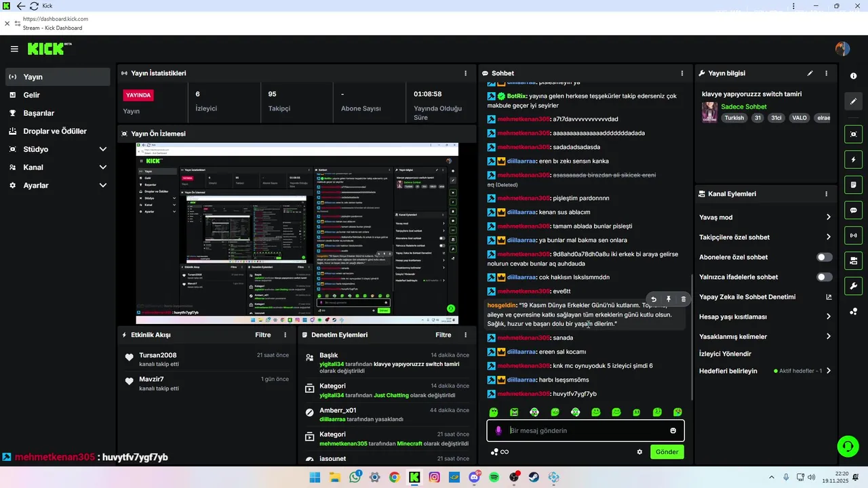The image size is (868, 488).
Task: Edit stream info with pencil icon
Action: coord(810,73)
